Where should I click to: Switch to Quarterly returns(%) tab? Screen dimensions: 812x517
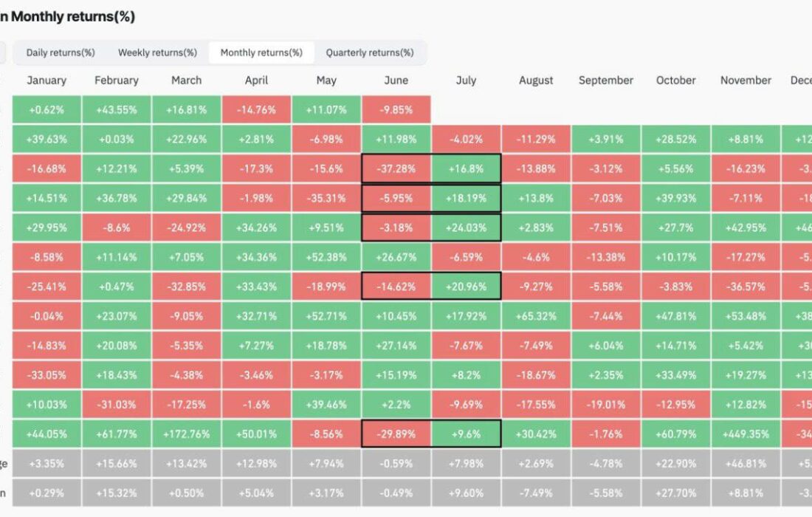coord(370,53)
